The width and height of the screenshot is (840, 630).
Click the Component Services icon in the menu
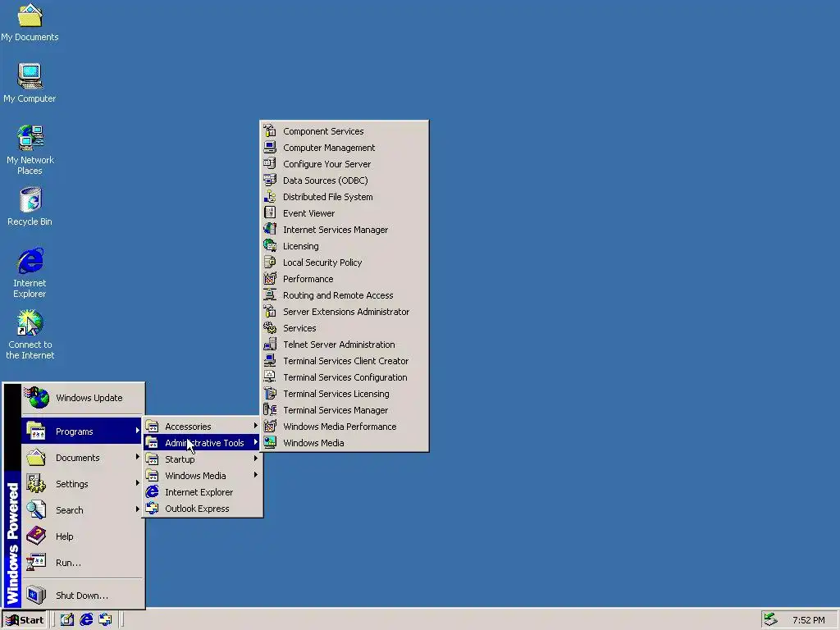(270, 130)
